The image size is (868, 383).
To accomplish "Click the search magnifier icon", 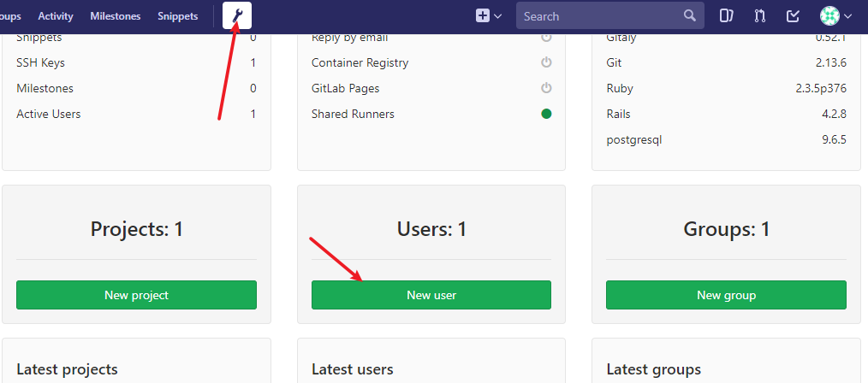I will click(x=689, y=15).
